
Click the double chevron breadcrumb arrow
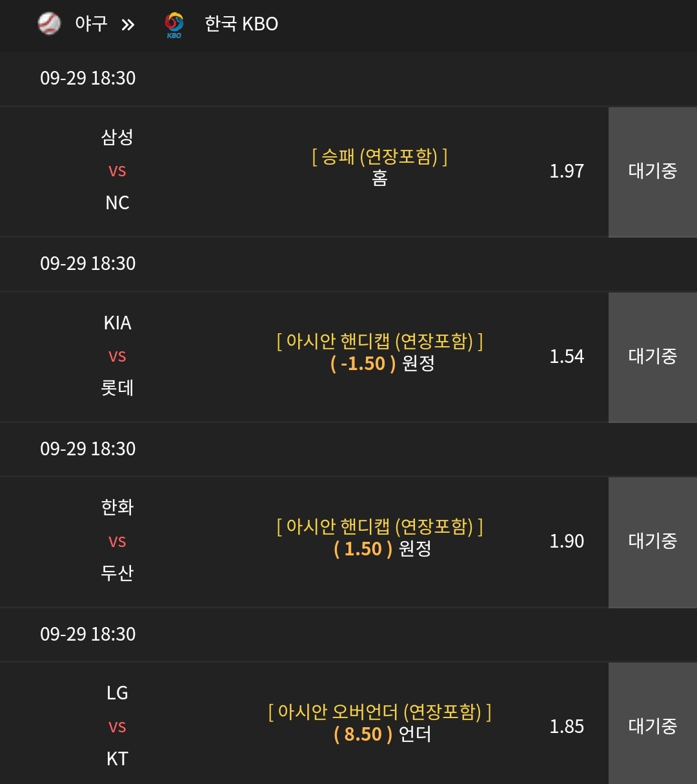[128, 25]
